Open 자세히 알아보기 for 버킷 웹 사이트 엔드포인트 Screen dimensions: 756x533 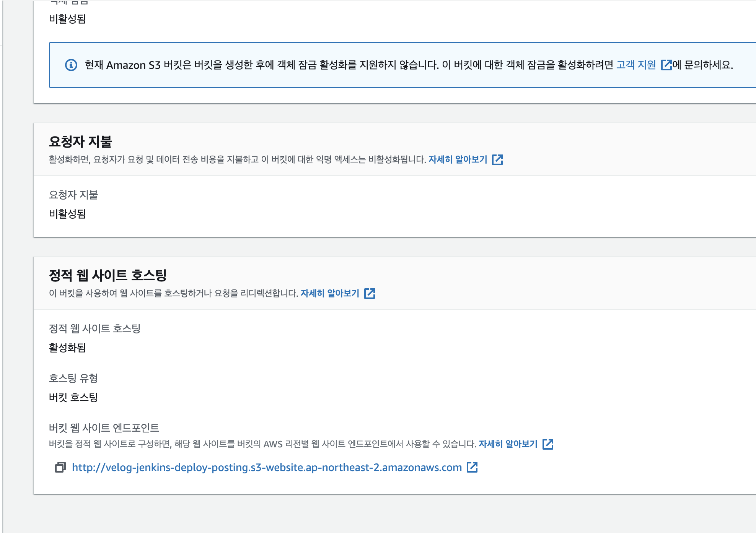(x=508, y=444)
